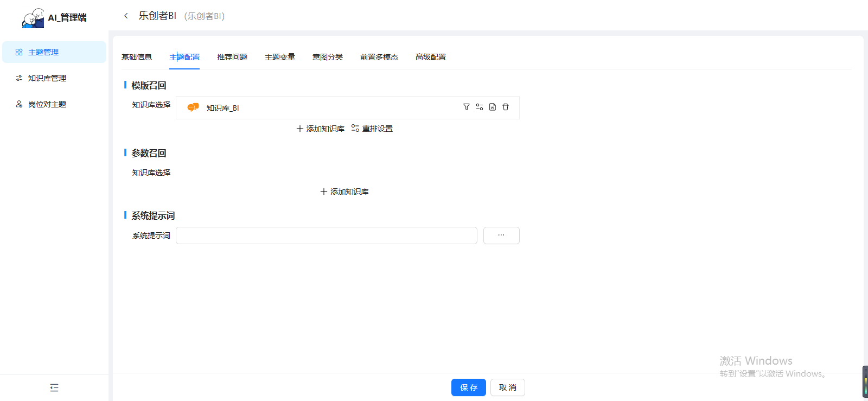Click into the 系统提示词 input field

[x=326, y=235]
